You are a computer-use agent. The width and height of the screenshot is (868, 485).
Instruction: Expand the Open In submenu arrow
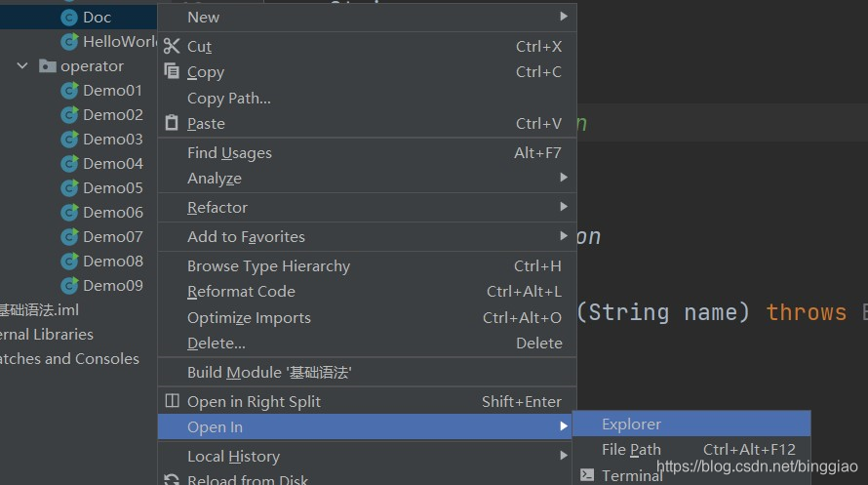click(x=564, y=426)
